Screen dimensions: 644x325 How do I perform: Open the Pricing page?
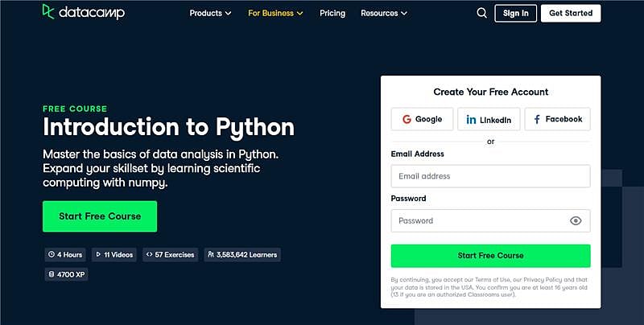tap(332, 13)
